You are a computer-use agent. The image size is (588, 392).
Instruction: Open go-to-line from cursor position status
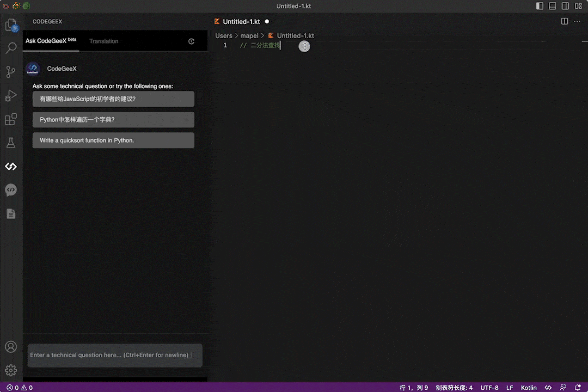coord(414,388)
